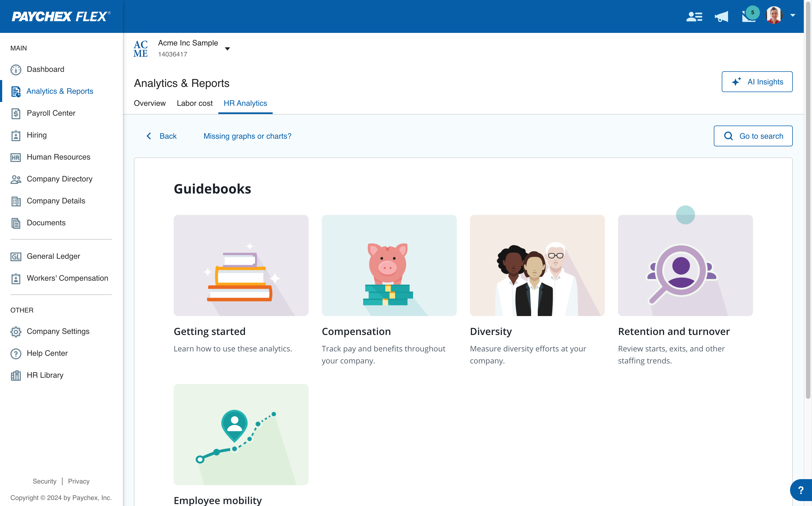Screen dimensions: 812x506
Task: Click the Company Settings gear icon
Action: click(x=16, y=332)
